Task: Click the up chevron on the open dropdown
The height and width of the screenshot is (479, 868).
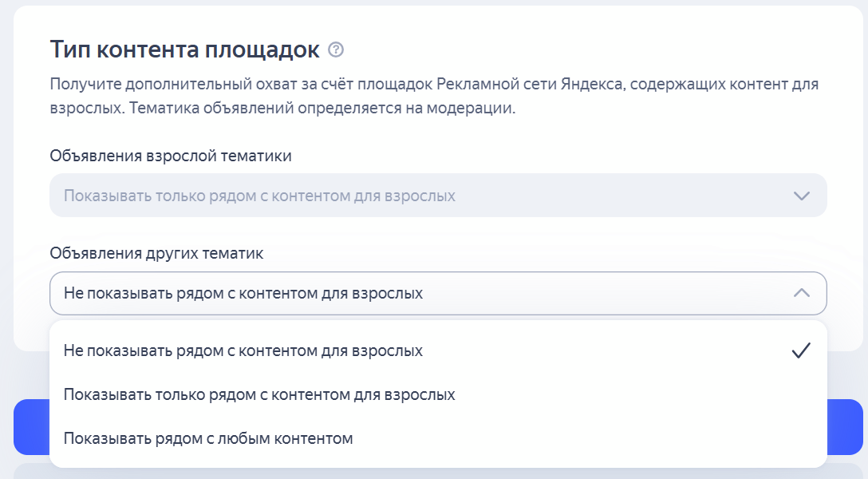Action: pos(803,293)
